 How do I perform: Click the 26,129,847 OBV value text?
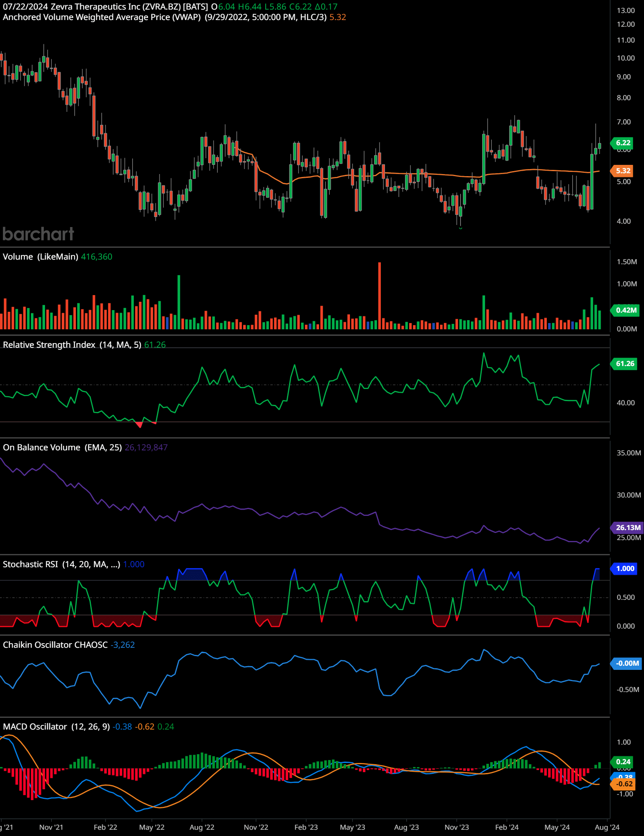146,447
